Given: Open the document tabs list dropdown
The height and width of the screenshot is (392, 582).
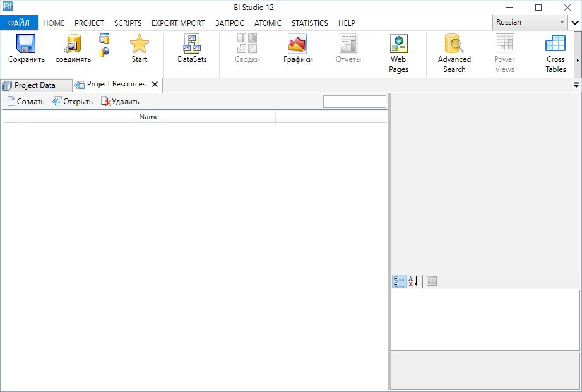Looking at the screenshot, I should pyautogui.click(x=576, y=85).
